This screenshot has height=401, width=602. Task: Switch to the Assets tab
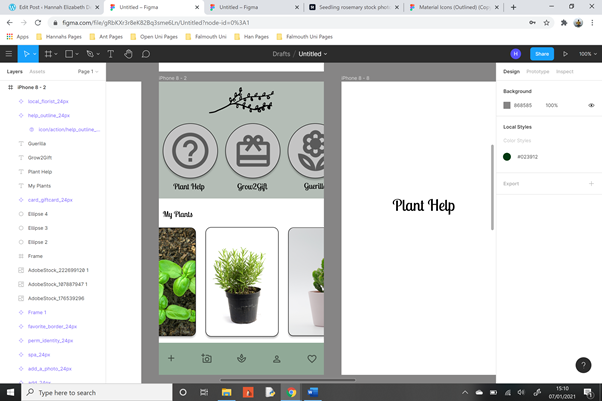(37, 72)
